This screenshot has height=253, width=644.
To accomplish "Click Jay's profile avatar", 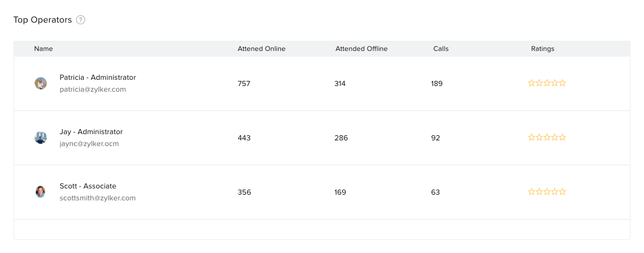I will pyautogui.click(x=41, y=138).
